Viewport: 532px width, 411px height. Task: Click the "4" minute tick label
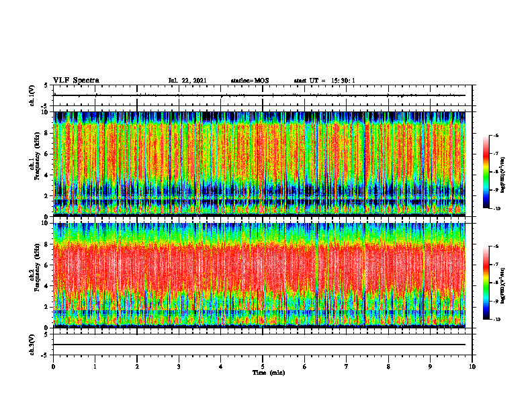pyautogui.click(x=221, y=367)
